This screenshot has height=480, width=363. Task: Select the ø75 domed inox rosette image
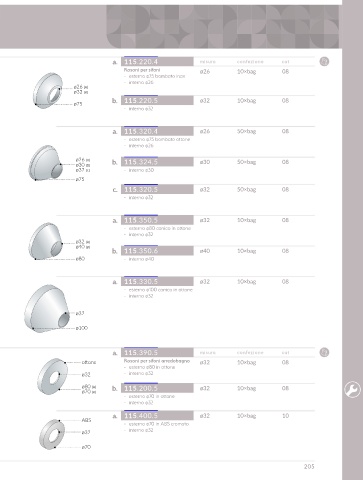point(48,90)
